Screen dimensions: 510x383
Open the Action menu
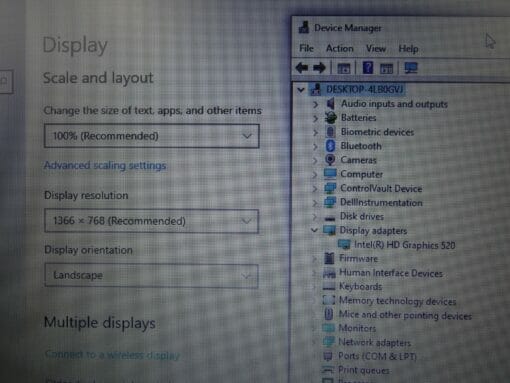coord(339,48)
